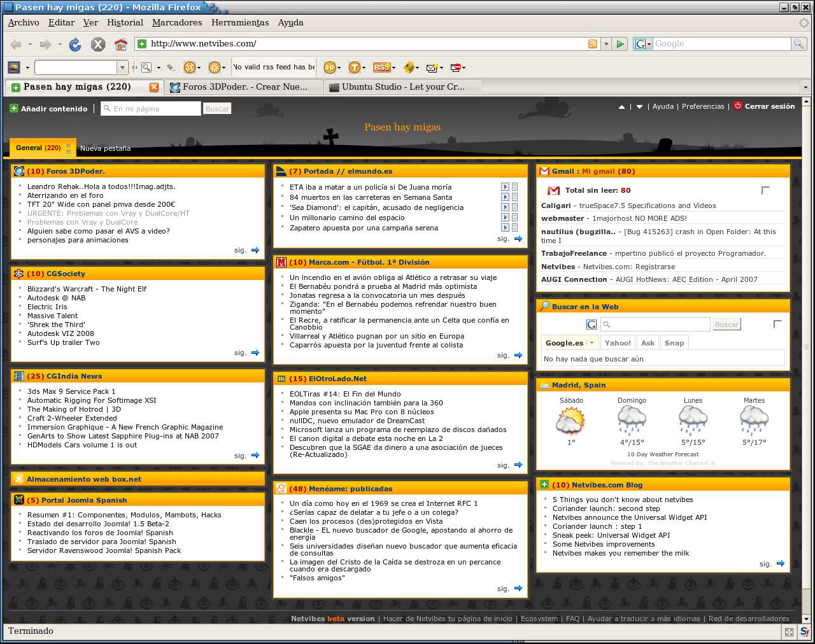
Task: Expand the toolbar combo box dropdown
Action: [122, 67]
